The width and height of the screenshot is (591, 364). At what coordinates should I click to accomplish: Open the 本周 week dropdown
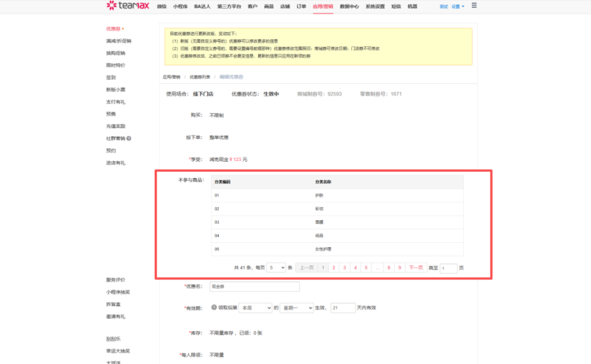[x=255, y=308]
